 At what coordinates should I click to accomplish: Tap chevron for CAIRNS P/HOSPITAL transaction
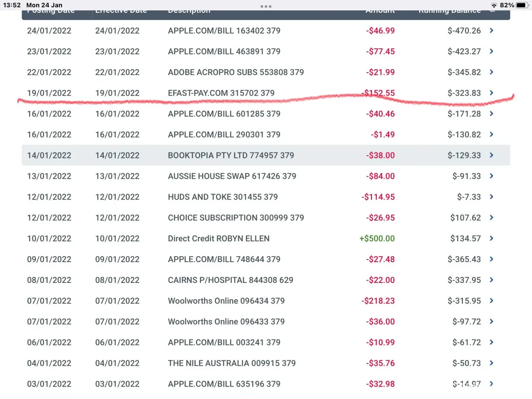coord(492,280)
